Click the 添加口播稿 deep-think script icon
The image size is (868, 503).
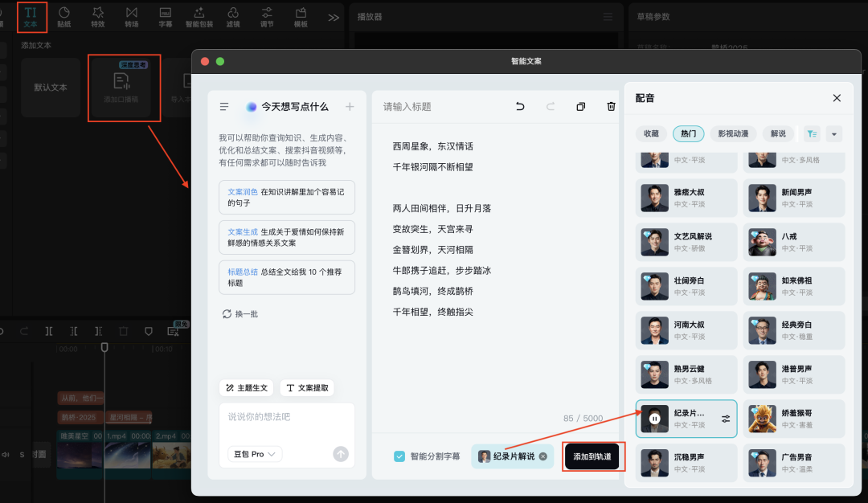coord(124,88)
